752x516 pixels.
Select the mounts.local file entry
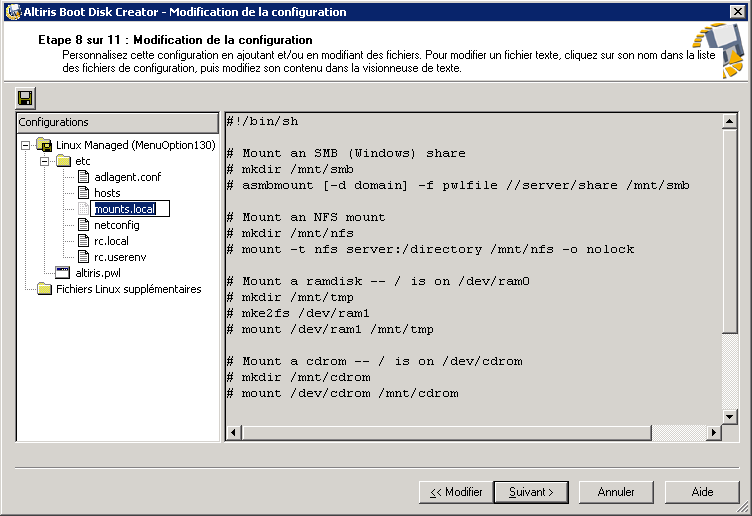[x=125, y=209]
